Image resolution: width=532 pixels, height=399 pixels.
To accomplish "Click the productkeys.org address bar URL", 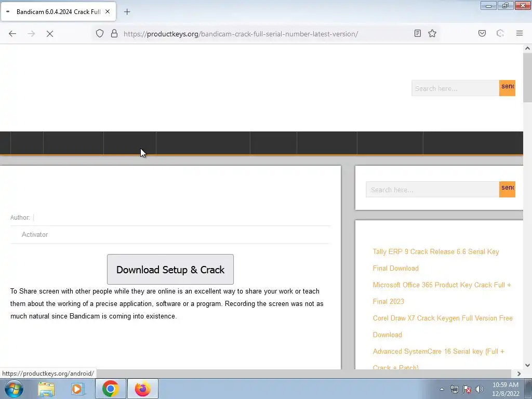I will (241, 34).
